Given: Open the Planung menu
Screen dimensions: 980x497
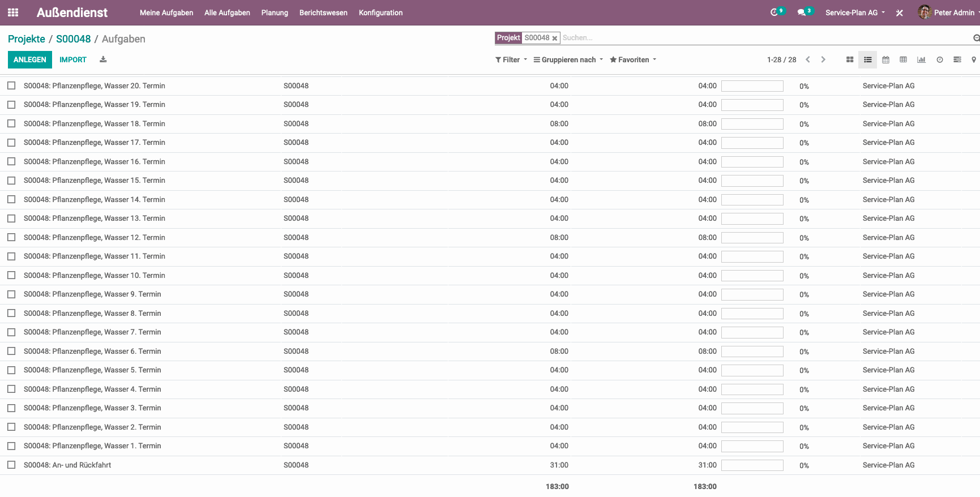Looking at the screenshot, I should [275, 12].
